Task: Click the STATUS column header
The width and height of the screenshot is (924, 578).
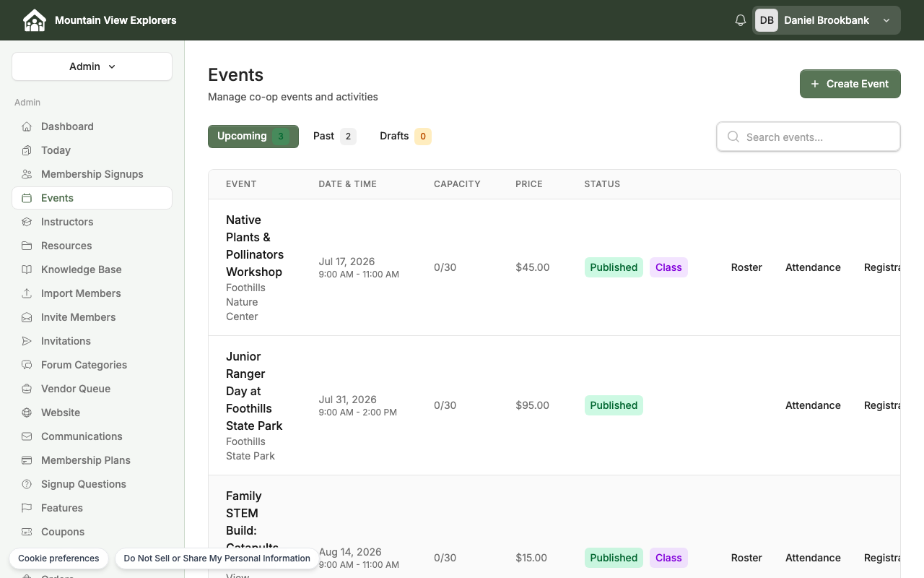Action: [x=602, y=184]
